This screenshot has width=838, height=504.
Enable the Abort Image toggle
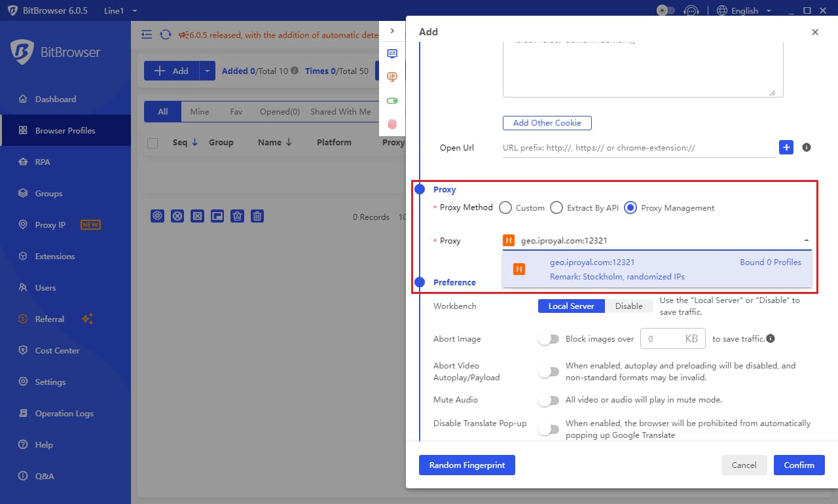point(549,339)
